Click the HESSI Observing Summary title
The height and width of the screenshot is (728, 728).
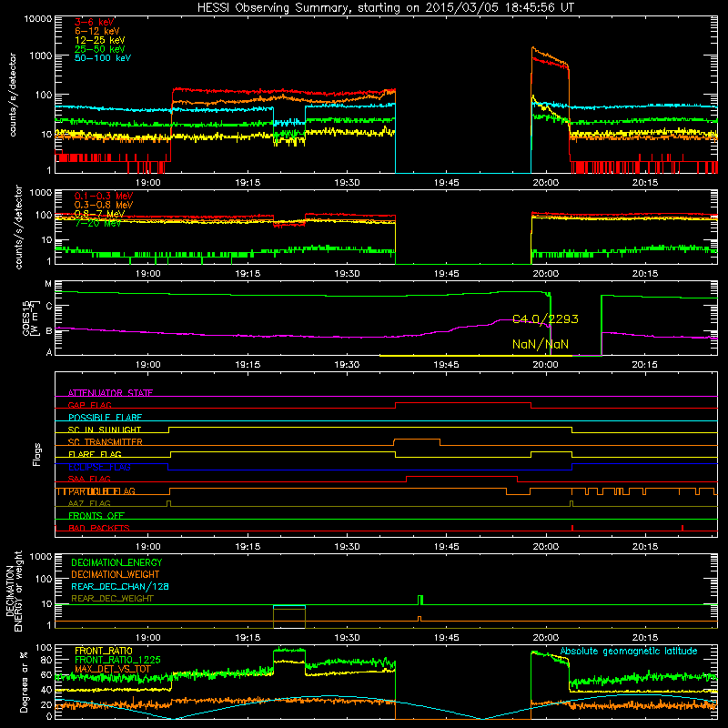(x=385, y=8)
